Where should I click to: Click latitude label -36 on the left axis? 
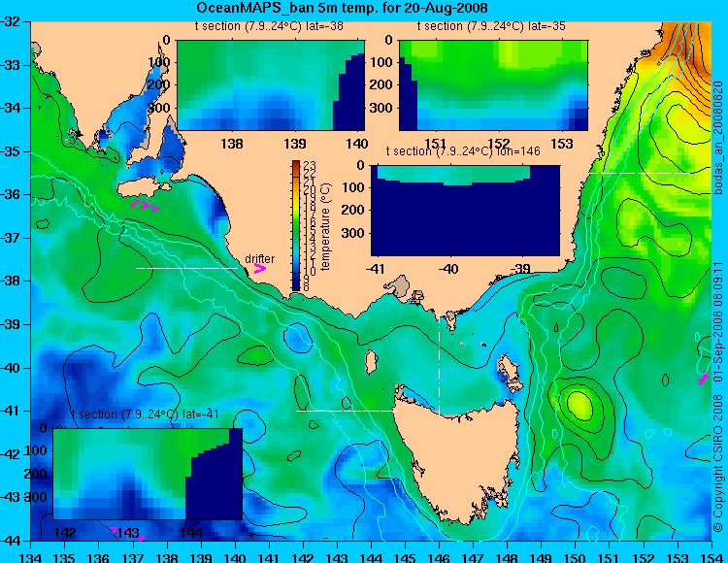click(x=11, y=194)
